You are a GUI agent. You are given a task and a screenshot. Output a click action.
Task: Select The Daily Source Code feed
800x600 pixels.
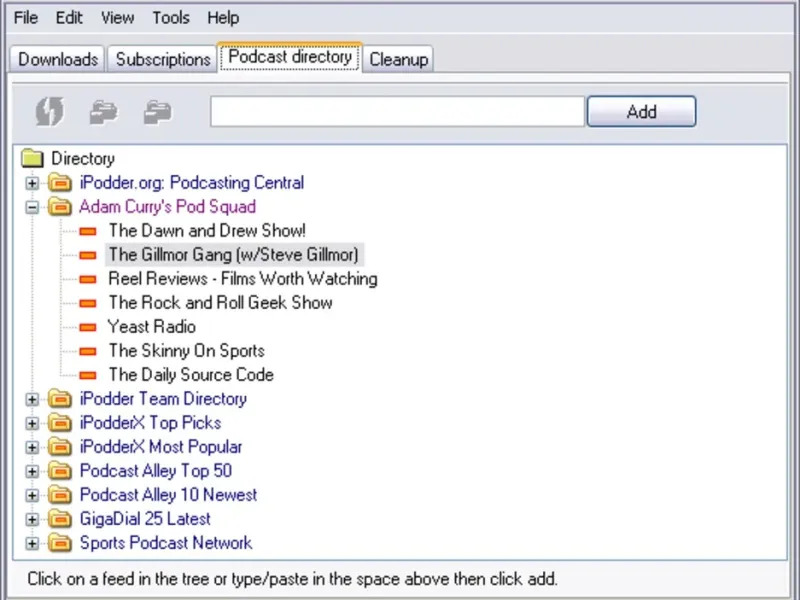pyautogui.click(x=191, y=374)
